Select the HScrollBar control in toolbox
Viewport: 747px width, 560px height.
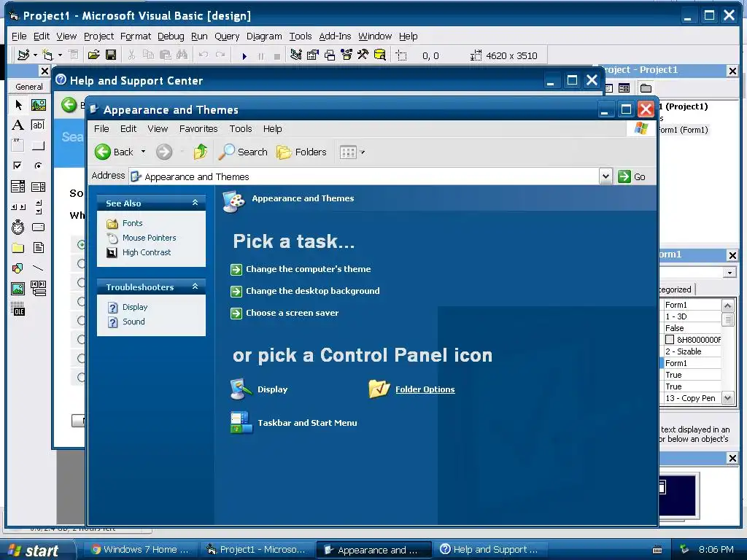click(x=18, y=206)
